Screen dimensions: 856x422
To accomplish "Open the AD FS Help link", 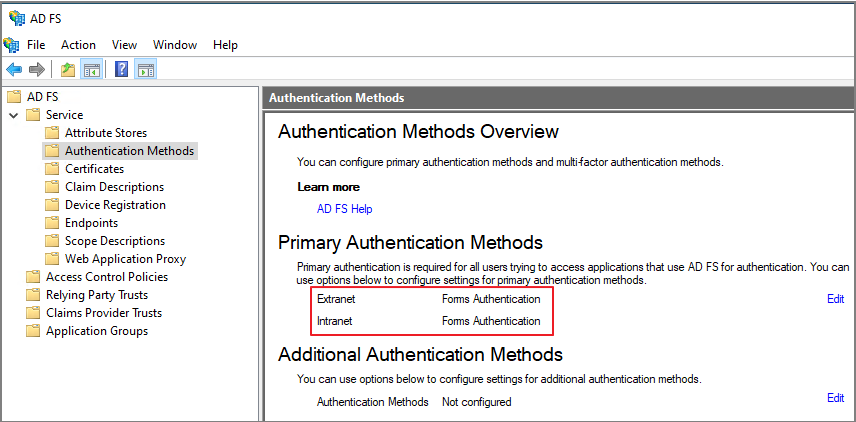I will pyautogui.click(x=344, y=209).
